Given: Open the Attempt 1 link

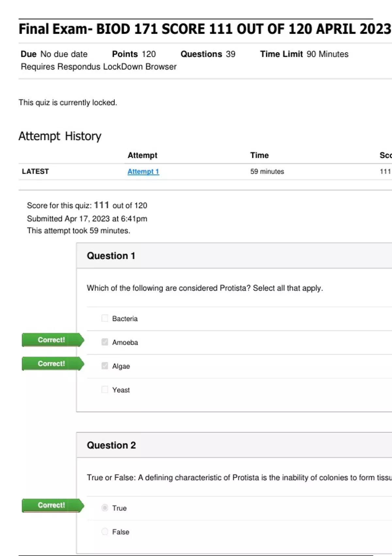Looking at the screenshot, I should 143,171.
